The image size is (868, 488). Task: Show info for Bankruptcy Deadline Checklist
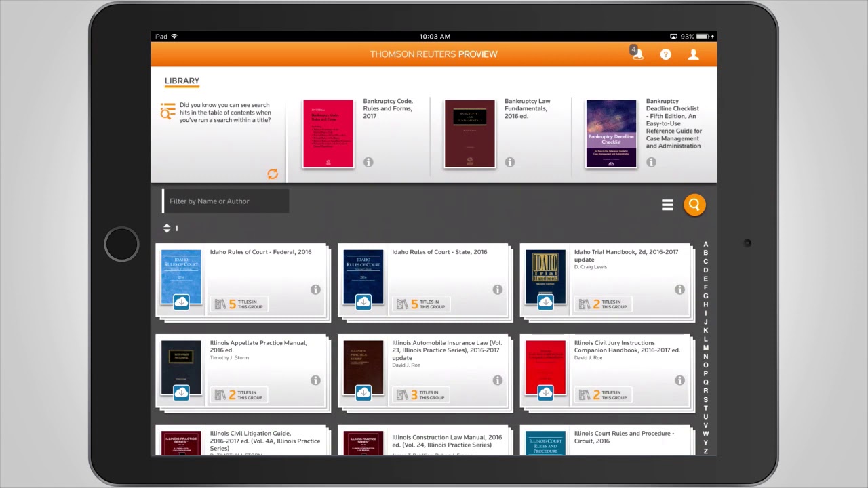tap(651, 162)
